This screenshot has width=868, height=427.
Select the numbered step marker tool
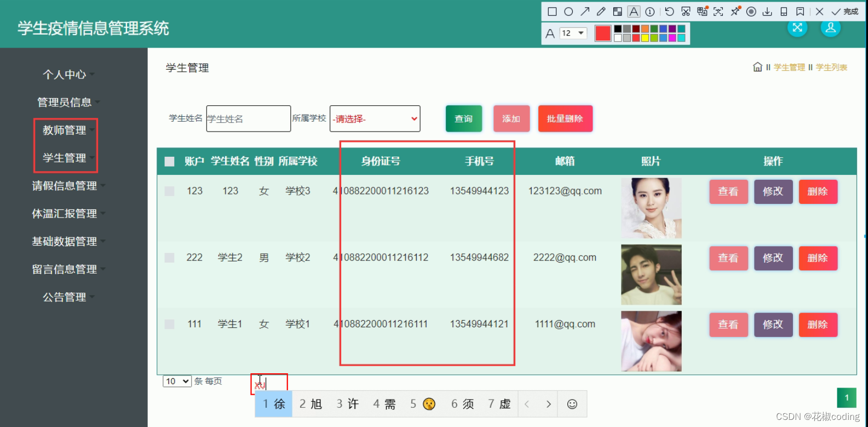[x=650, y=12]
